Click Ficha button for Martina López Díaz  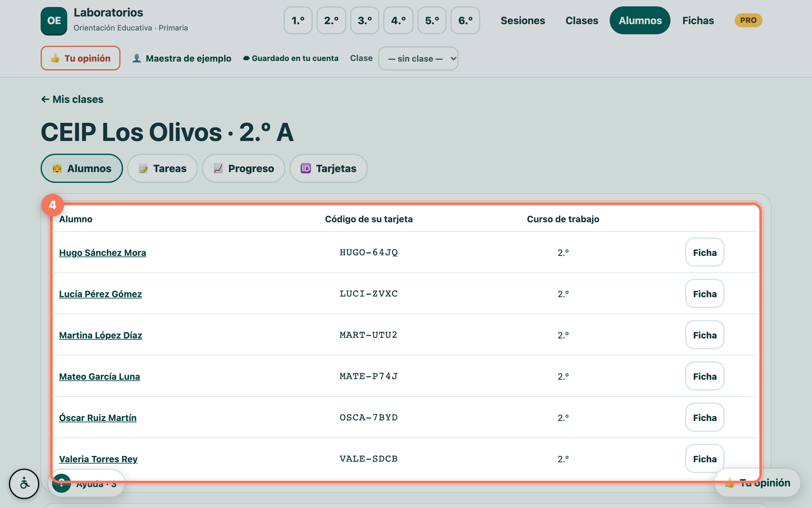[x=704, y=335]
